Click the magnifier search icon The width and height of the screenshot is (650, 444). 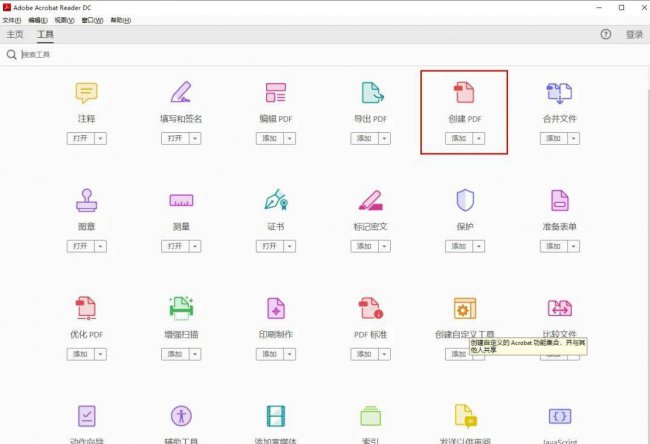point(12,54)
